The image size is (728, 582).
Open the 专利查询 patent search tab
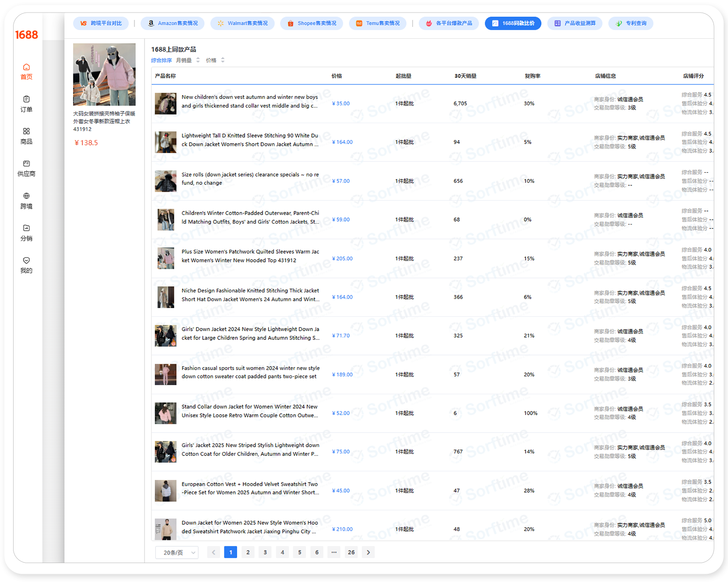pos(630,23)
